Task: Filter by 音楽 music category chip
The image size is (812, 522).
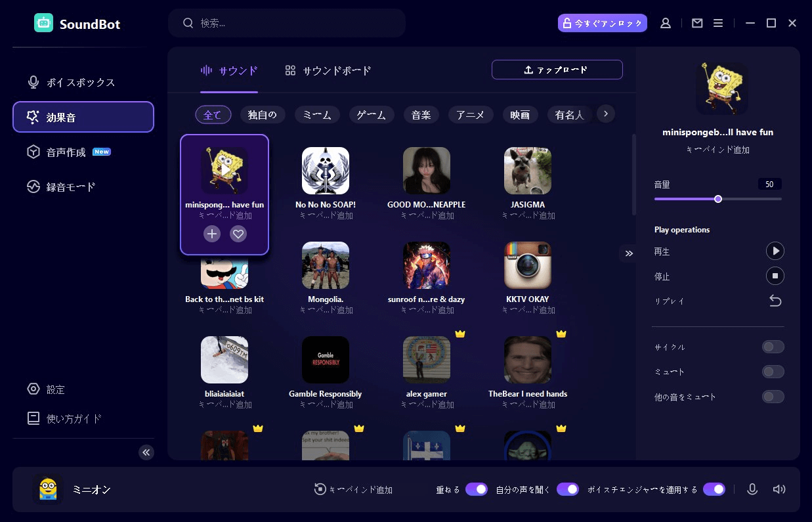Action: point(421,114)
